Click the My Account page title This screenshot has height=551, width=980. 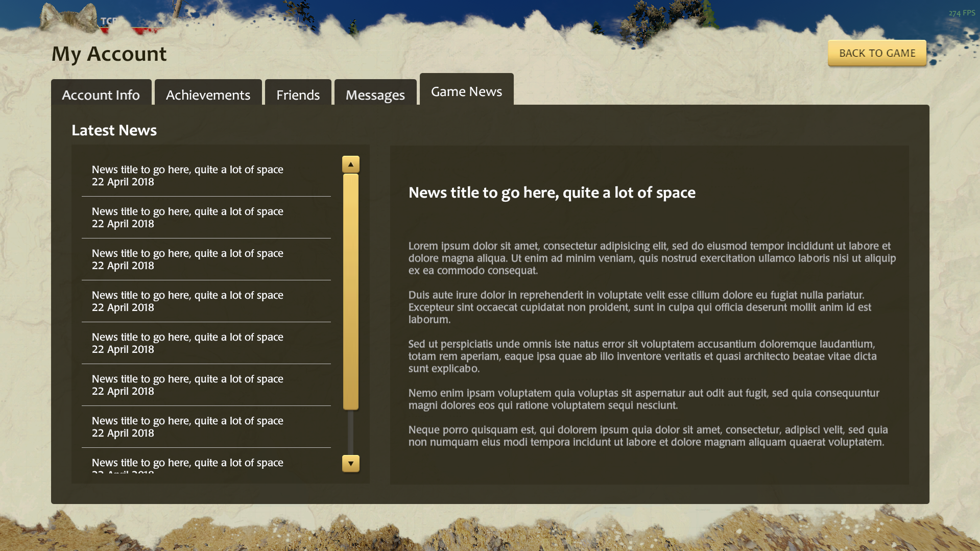pyautogui.click(x=109, y=54)
